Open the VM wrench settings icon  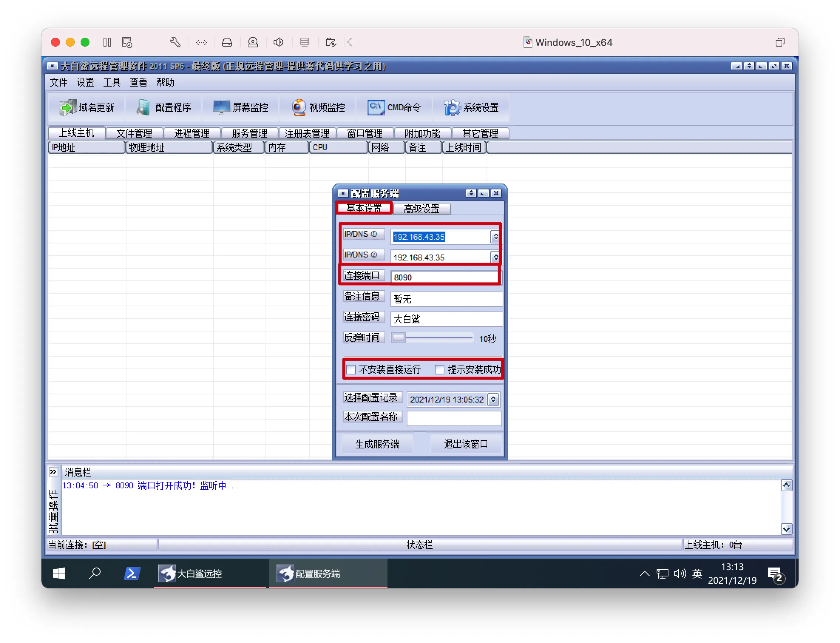175,42
